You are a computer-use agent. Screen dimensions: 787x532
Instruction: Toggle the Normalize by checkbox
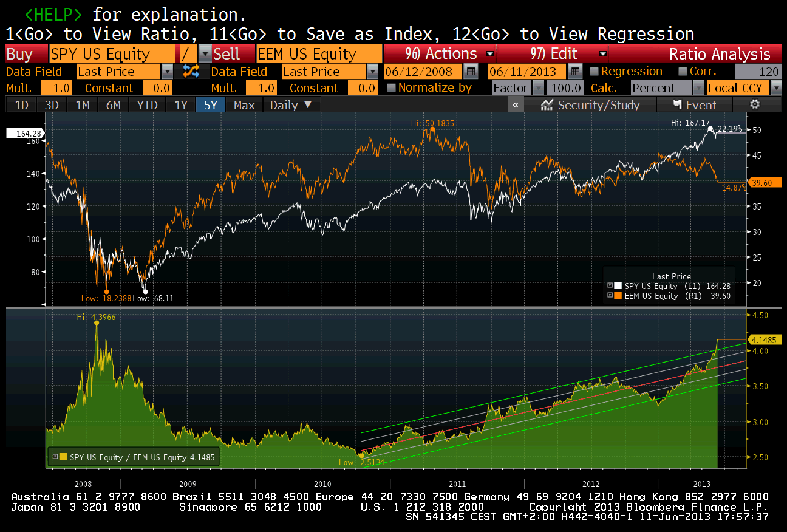(392, 87)
